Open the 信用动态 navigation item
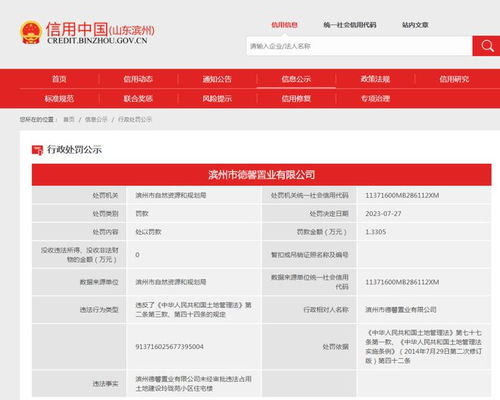Viewport: 500px width, 400px height. point(138,79)
